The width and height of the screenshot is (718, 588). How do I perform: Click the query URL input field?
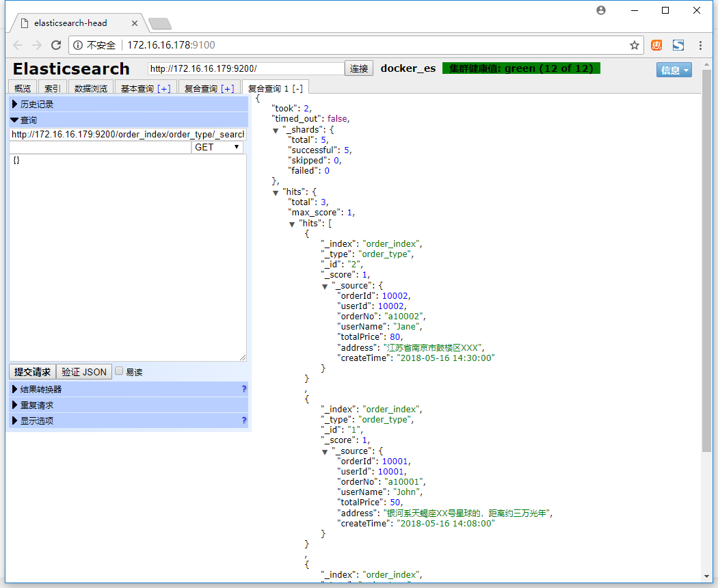click(x=128, y=134)
